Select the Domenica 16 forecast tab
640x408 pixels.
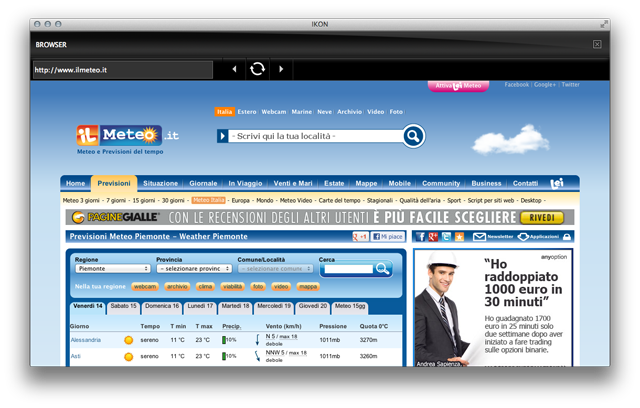coord(162,308)
